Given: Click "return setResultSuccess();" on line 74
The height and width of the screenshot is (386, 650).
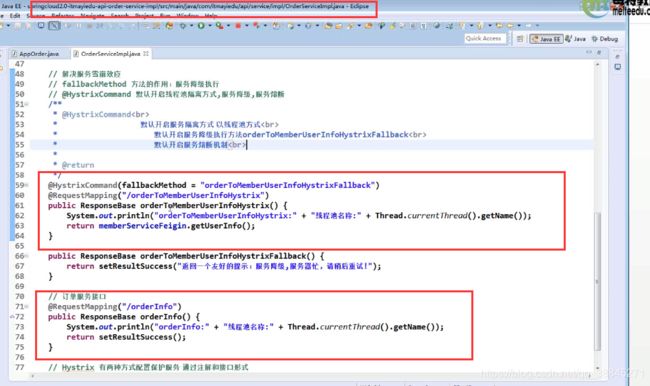Looking at the screenshot, I should point(126,337).
